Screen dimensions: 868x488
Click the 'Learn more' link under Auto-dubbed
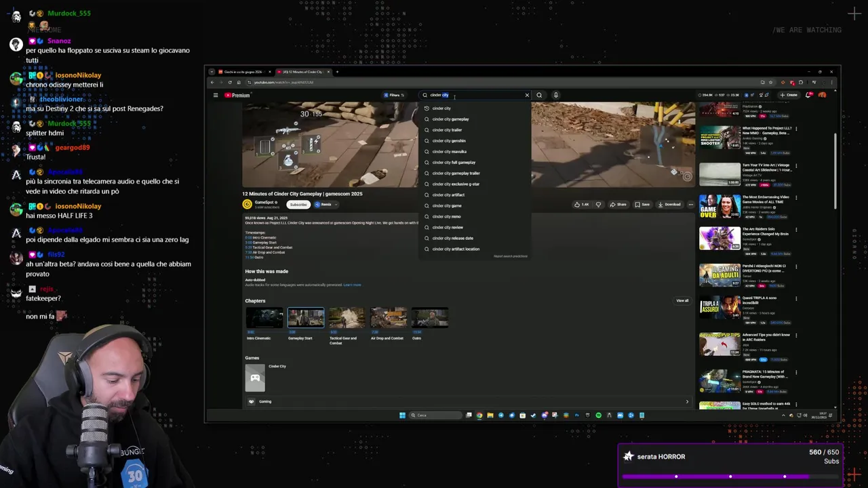(x=352, y=285)
